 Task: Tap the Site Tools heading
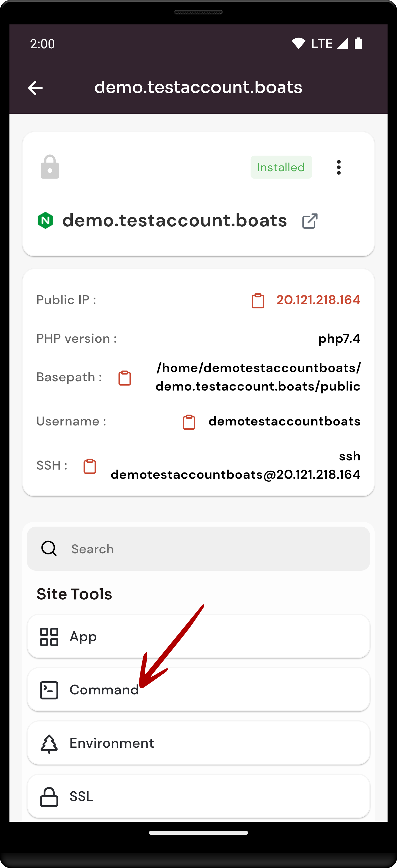click(x=74, y=594)
